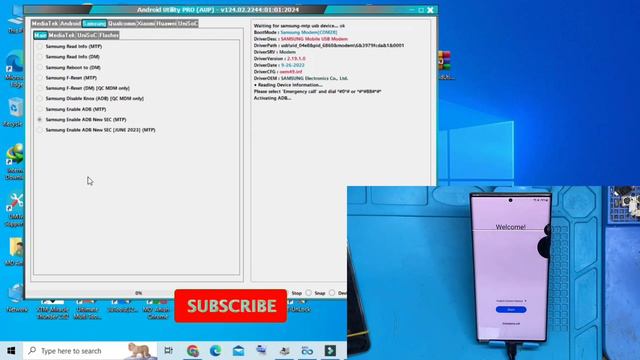
Task: Click the Type here to search box
Action: (x=90, y=351)
